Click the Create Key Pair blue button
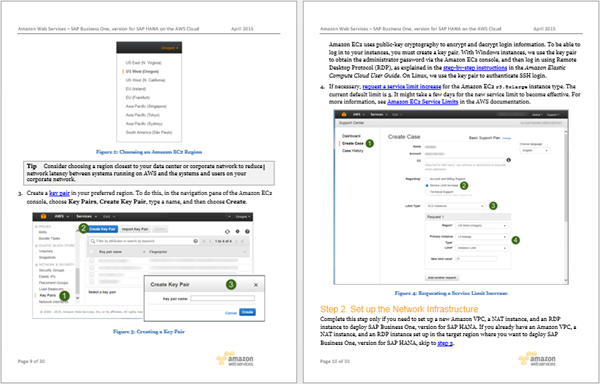This screenshot has height=384, width=600. 103,229
